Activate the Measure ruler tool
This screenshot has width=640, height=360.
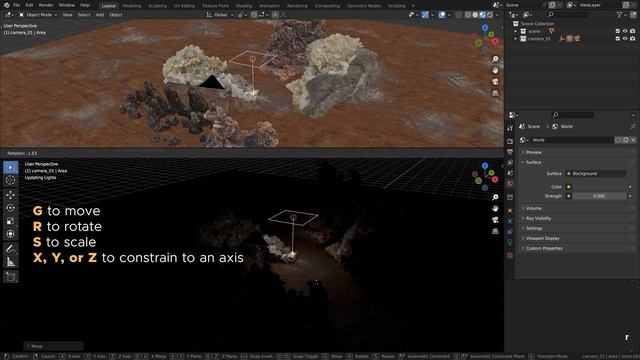pos(11,262)
